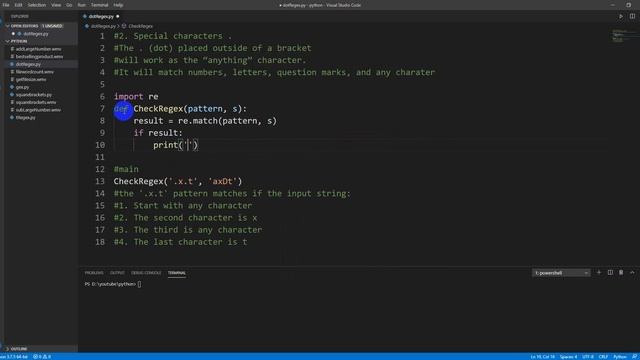The image size is (640, 360).
Task: Open the File menu
Action: tap(6, 5)
